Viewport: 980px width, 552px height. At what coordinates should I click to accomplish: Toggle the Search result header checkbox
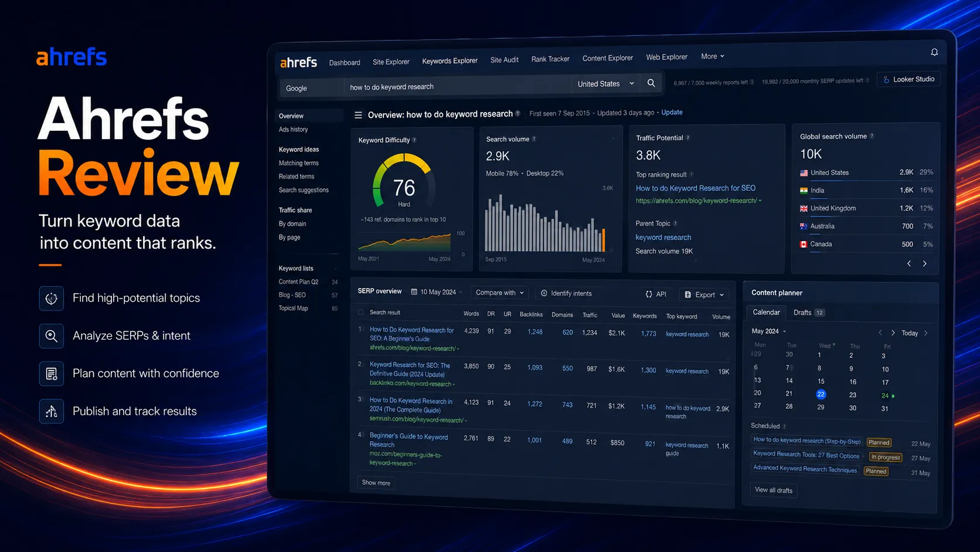click(361, 312)
